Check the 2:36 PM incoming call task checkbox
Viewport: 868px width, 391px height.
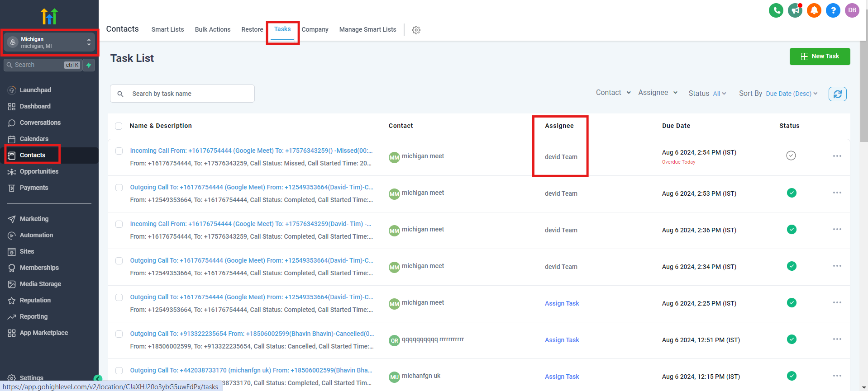[119, 224]
